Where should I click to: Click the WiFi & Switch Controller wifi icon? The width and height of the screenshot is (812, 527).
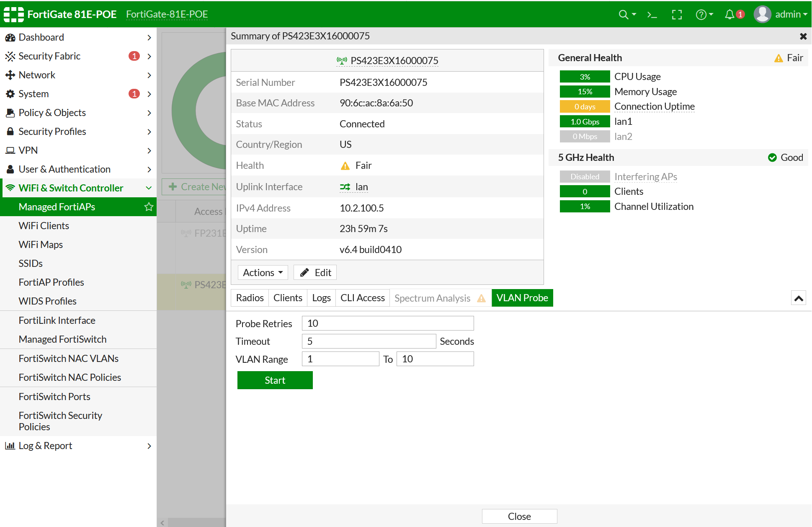10,188
